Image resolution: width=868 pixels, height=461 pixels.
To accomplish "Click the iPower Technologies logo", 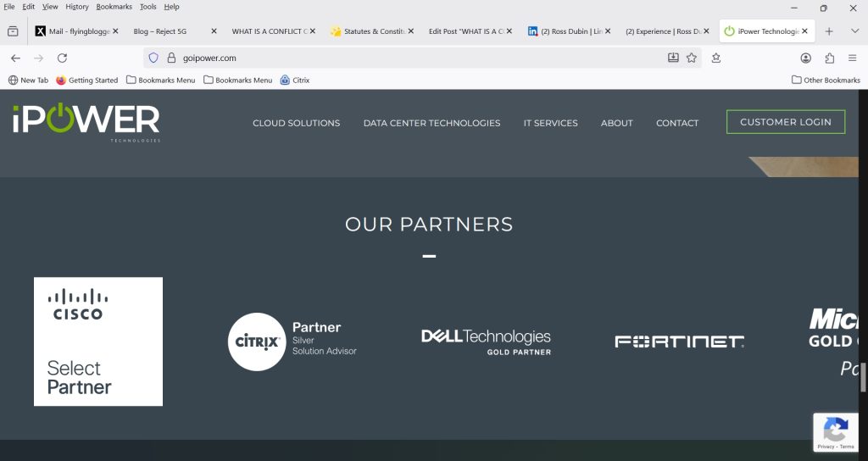I will (86, 121).
